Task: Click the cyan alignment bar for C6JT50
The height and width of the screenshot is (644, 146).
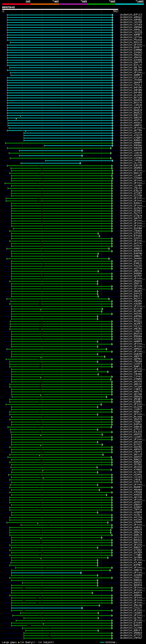Action: pyautogui.click(x=51, y=163)
